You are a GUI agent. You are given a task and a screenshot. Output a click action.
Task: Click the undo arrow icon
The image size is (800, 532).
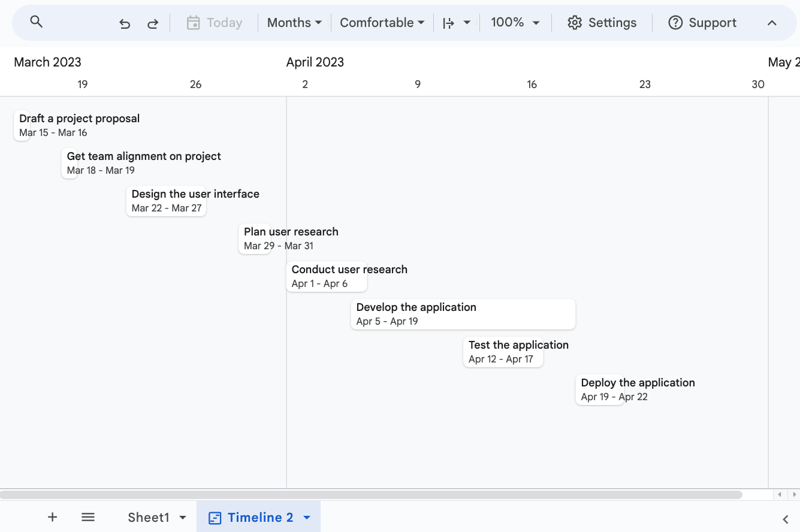click(x=125, y=23)
